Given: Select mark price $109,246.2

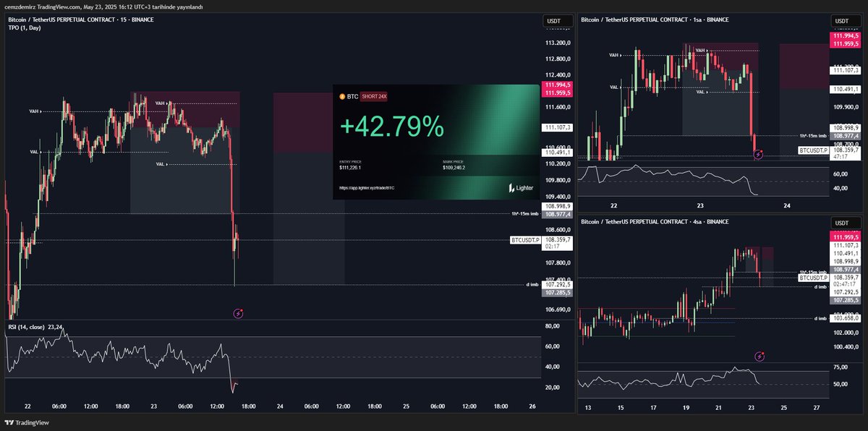Looking at the screenshot, I should click(453, 167).
